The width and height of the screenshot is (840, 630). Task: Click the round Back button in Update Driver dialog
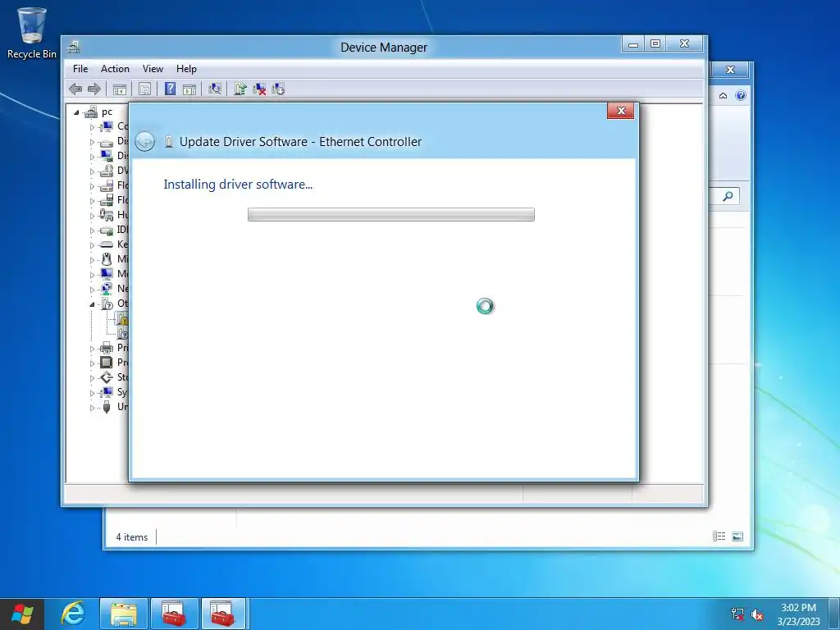pos(144,141)
